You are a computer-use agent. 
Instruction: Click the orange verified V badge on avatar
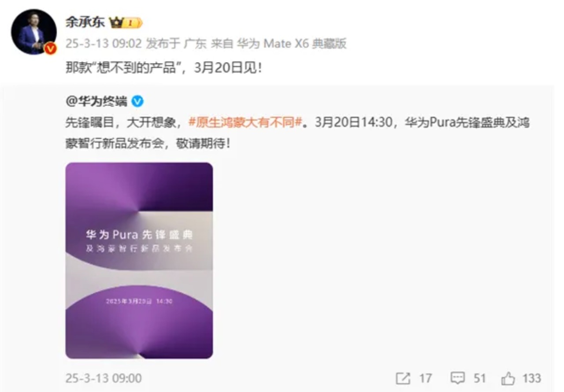tap(51, 49)
